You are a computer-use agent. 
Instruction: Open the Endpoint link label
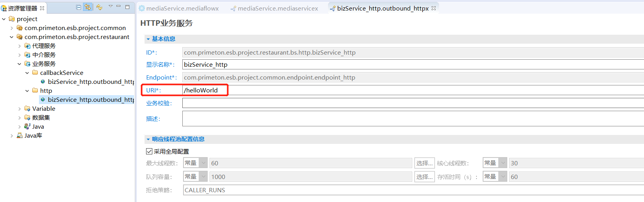[161, 78]
